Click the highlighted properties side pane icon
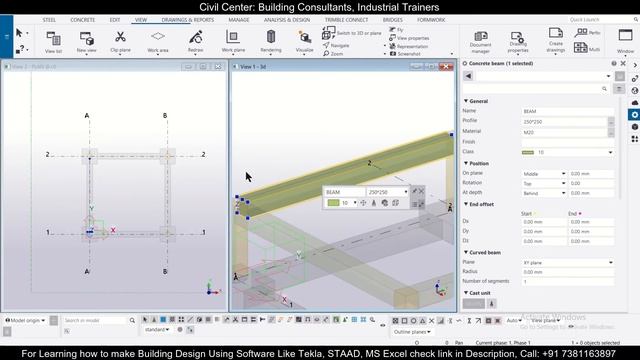Image resolution: width=640 pixels, height=360 pixels. point(634,115)
